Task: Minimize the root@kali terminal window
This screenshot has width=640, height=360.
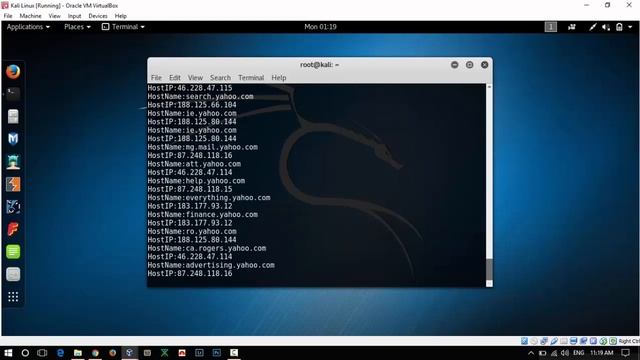Action: click(454, 65)
